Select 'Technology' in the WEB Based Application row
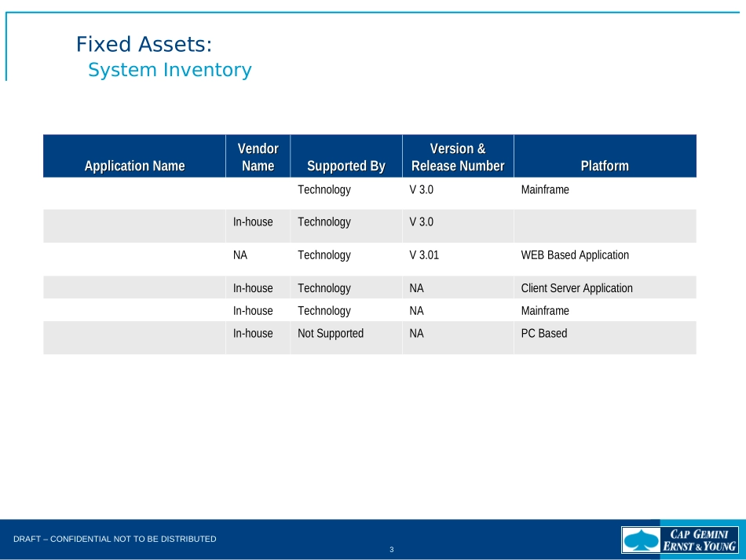The height and width of the screenshot is (560, 746). point(324,255)
